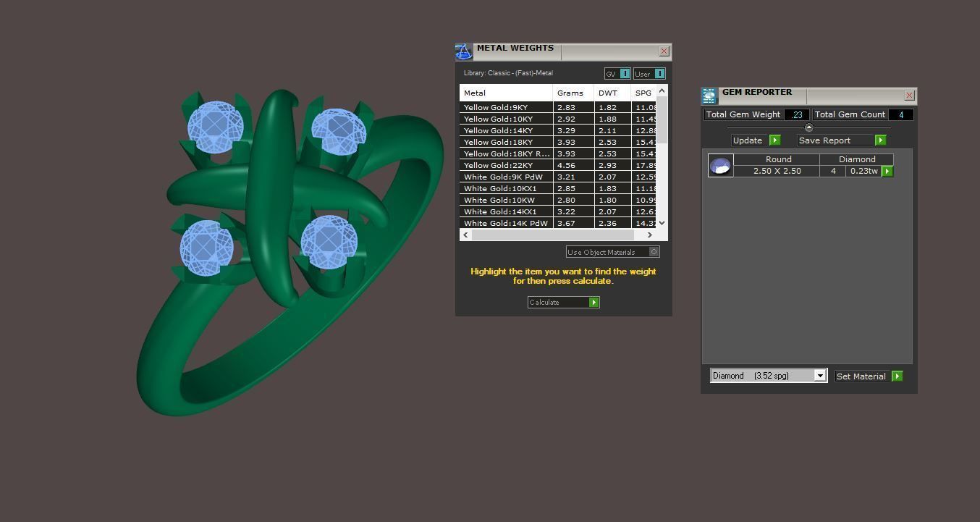The height and width of the screenshot is (522, 980).
Task: Click the metal list vertical scrollbar thumb
Action: [x=662, y=119]
